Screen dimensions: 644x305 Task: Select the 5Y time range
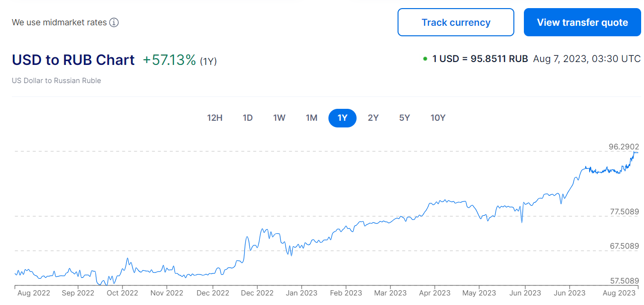coord(404,118)
